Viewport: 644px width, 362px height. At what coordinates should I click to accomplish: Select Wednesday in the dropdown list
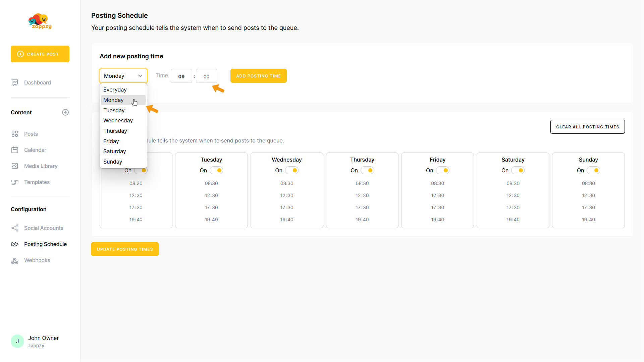(x=118, y=120)
